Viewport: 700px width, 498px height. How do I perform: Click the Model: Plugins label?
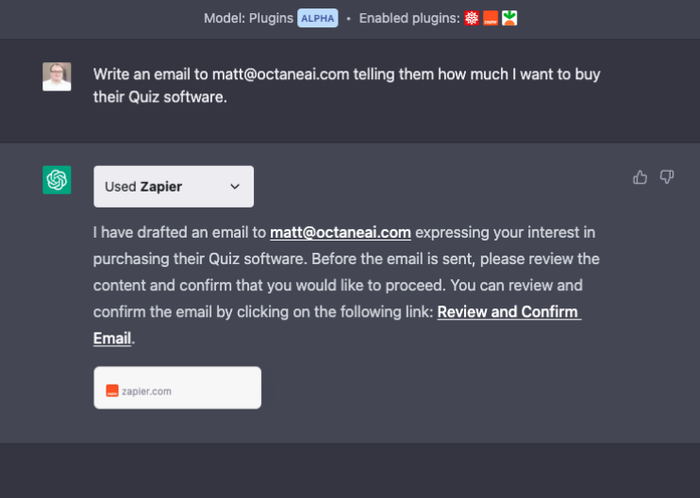[x=248, y=18]
